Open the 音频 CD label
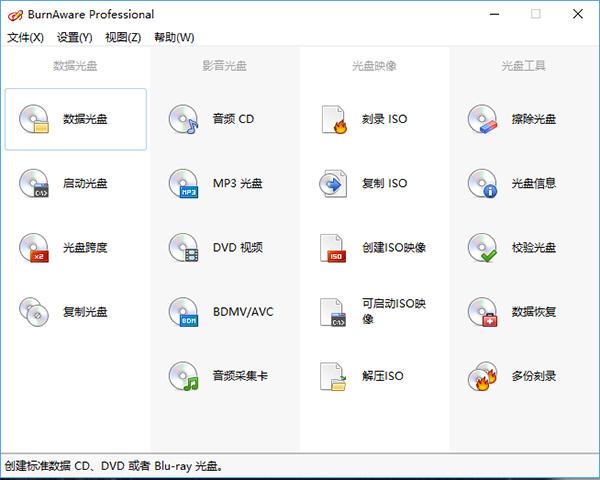This screenshot has width=600, height=480. click(x=233, y=119)
